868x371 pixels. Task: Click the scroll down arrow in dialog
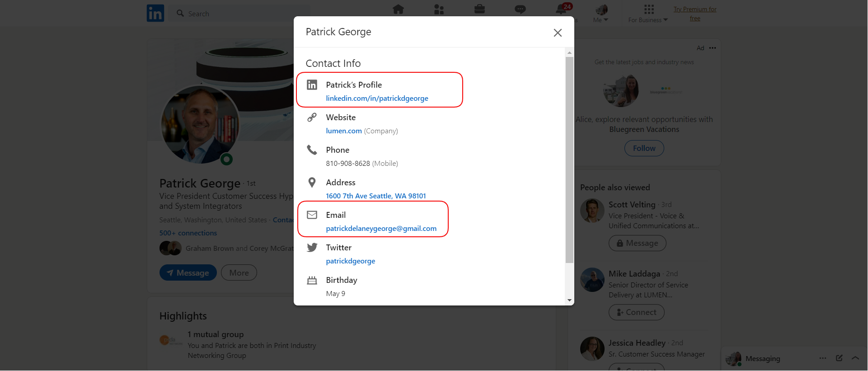click(x=569, y=300)
